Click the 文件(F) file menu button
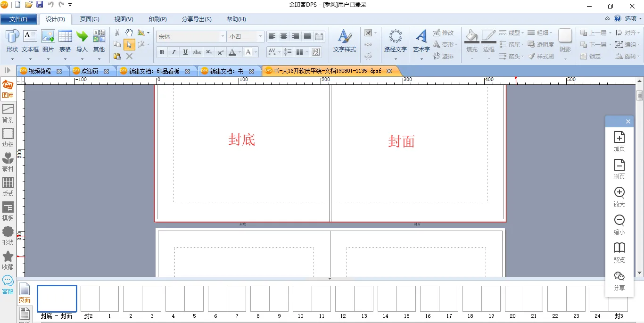644x323 pixels. [18, 19]
